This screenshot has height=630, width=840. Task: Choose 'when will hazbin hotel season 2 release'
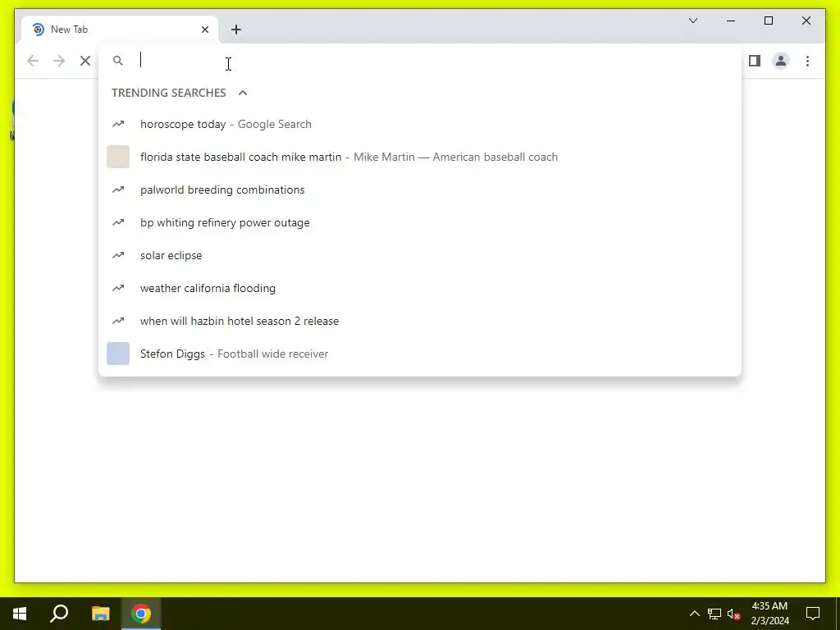click(x=420, y=321)
